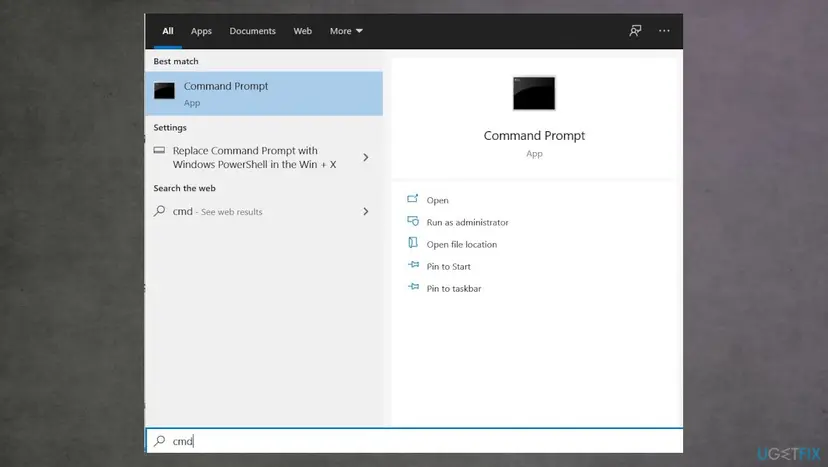Click the large Command Prompt preview thumbnail
The width and height of the screenshot is (828, 467).
(534, 93)
